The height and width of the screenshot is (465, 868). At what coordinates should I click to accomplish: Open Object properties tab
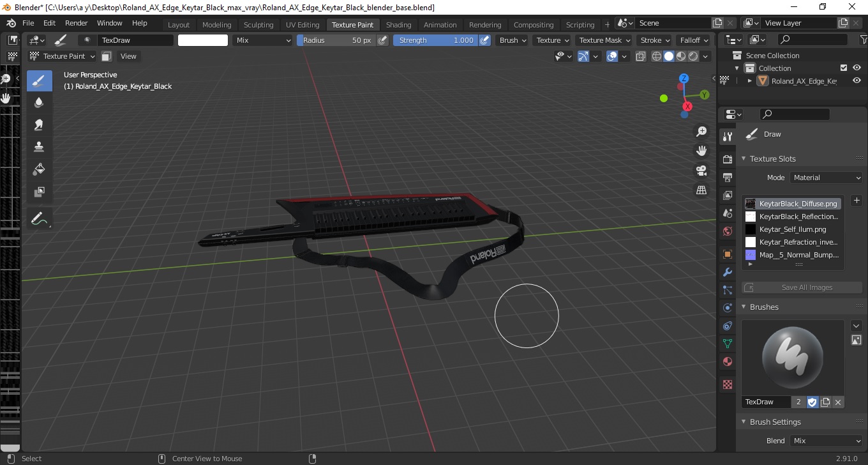tap(727, 254)
